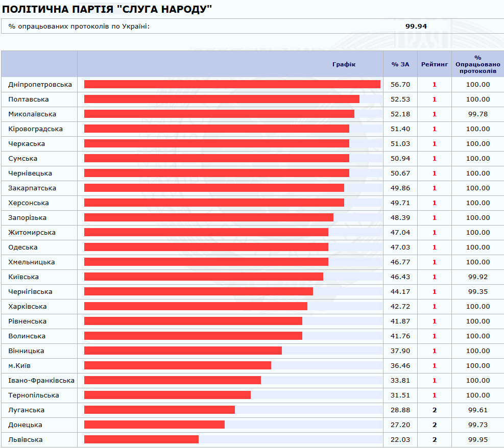The width and height of the screenshot is (504, 448).
Task: Click the 56.70 vote percentage
Action: pyautogui.click(x=400, y=85)
